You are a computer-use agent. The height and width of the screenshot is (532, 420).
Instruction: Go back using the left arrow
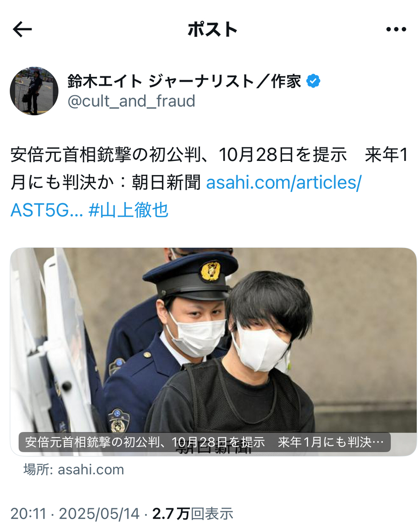coord(22,30)
